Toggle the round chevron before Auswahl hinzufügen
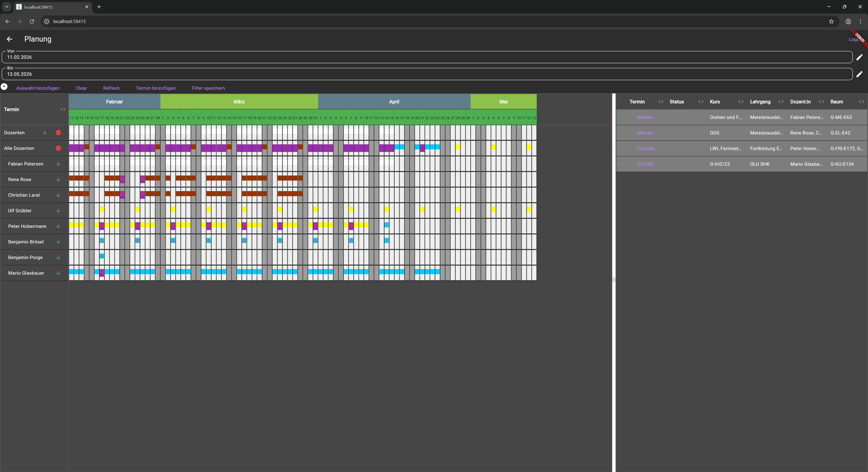 tap(4, 87)
